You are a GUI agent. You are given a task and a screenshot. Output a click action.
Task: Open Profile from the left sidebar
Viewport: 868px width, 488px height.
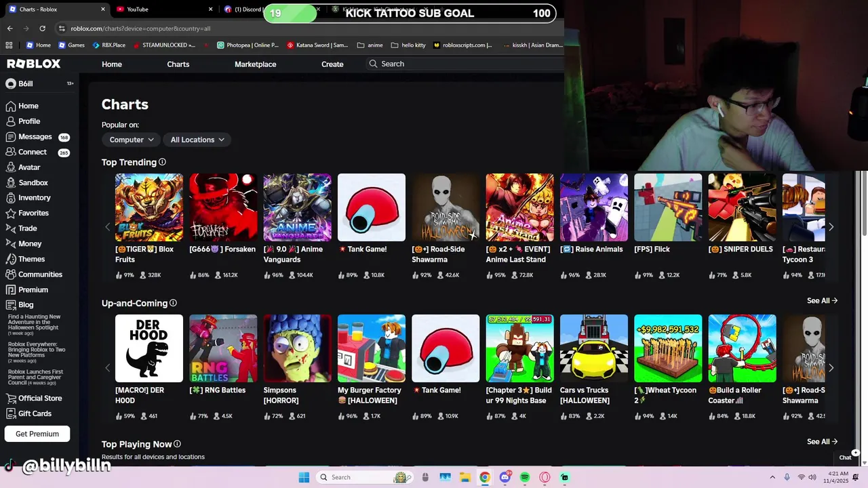[23, 121]
